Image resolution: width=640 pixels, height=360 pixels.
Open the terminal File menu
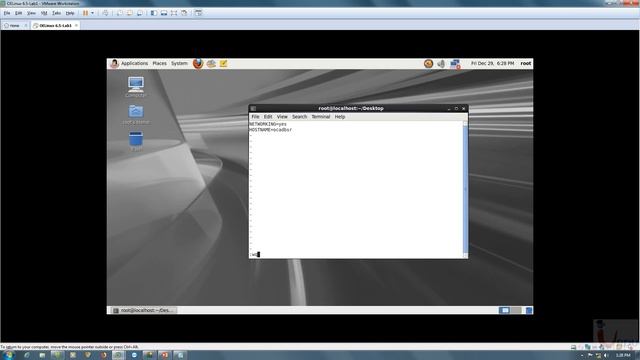click(255, 117)
